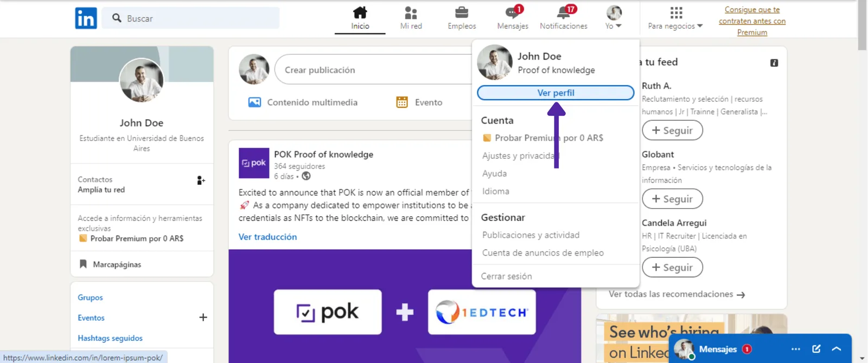Click avatar beside Crear publicación
Image resolution: width=868 pixels, height=363 pixels.
point(254,69)
